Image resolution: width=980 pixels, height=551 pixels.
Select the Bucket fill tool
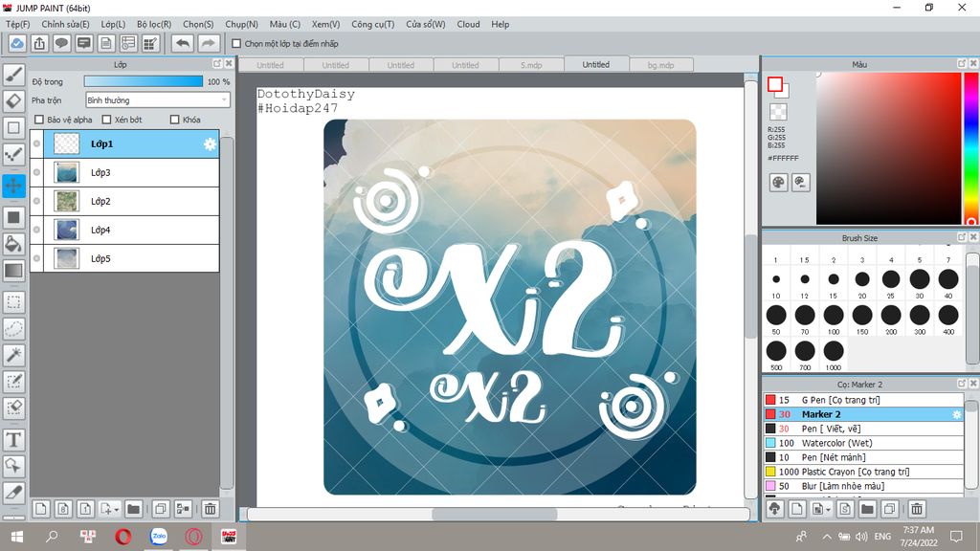13,244
